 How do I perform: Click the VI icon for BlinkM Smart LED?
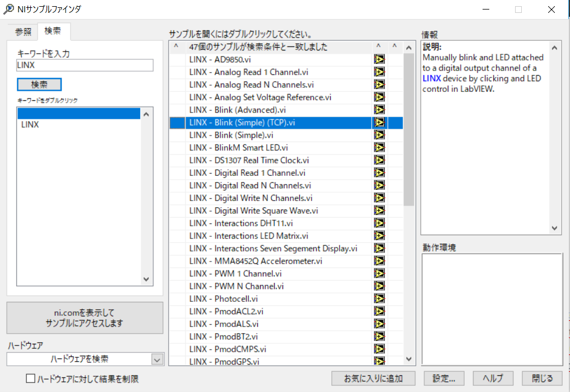click(x=379, y=147)
